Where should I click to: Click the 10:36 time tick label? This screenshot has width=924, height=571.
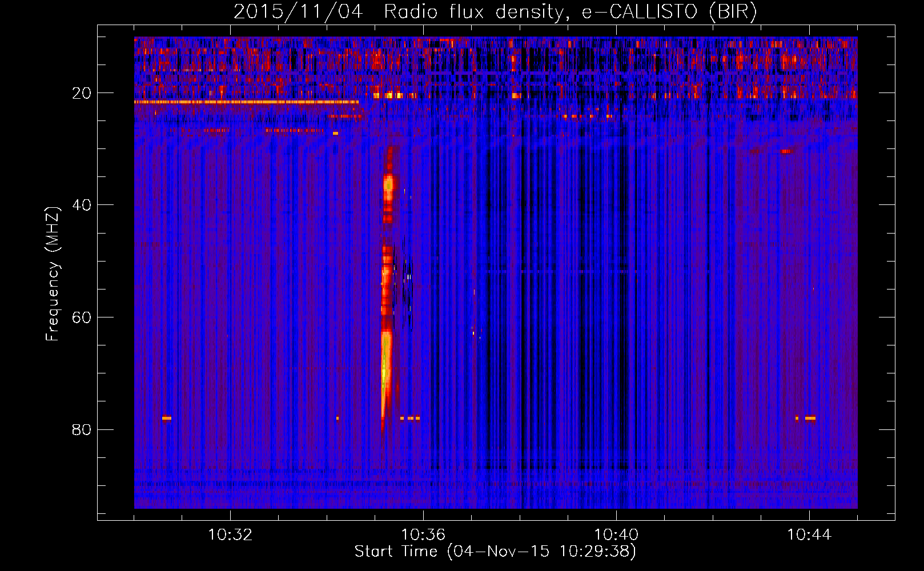(423, 535)
